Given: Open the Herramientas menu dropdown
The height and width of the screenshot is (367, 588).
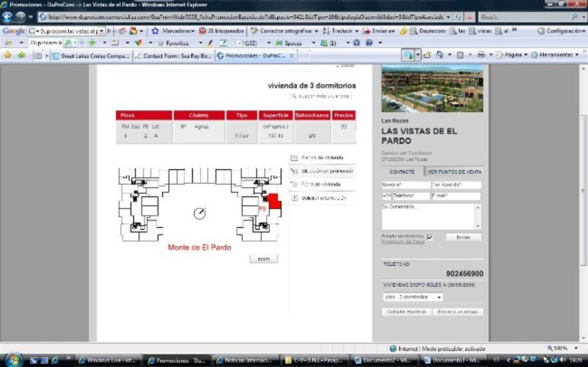Looking at the screenshot, I should pos(555,55).
